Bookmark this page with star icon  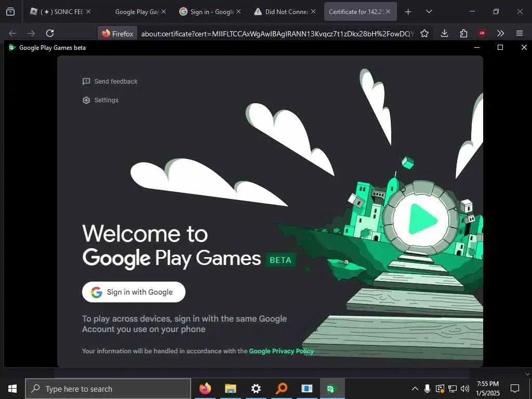point(424,33)
